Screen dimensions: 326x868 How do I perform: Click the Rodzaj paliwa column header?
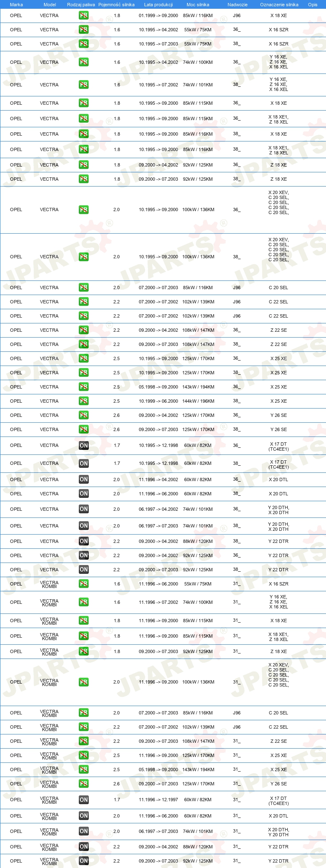(x=81, y=5)
